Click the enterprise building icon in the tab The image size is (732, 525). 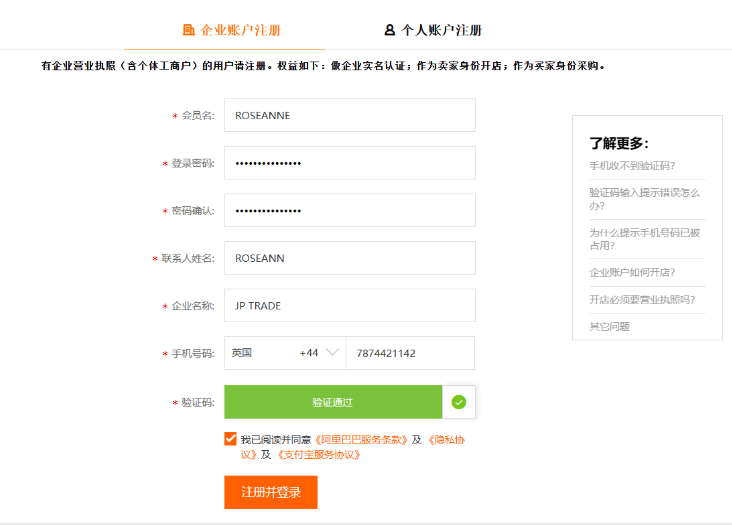(x=189, y=30)
